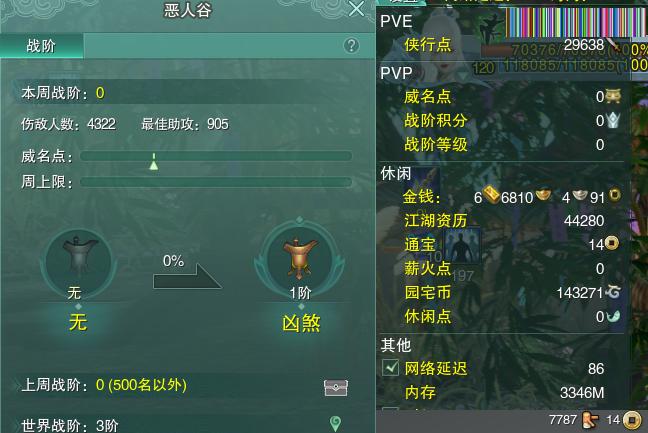Click the help question mark icon
Screen dimensions: 648x433
coord(351,45)
